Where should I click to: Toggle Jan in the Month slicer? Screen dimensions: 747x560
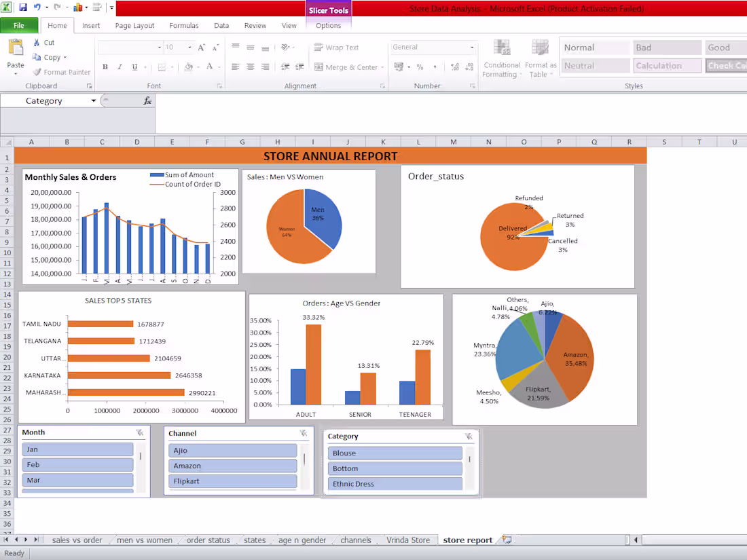pyautogui.click(x=77, y=449)
